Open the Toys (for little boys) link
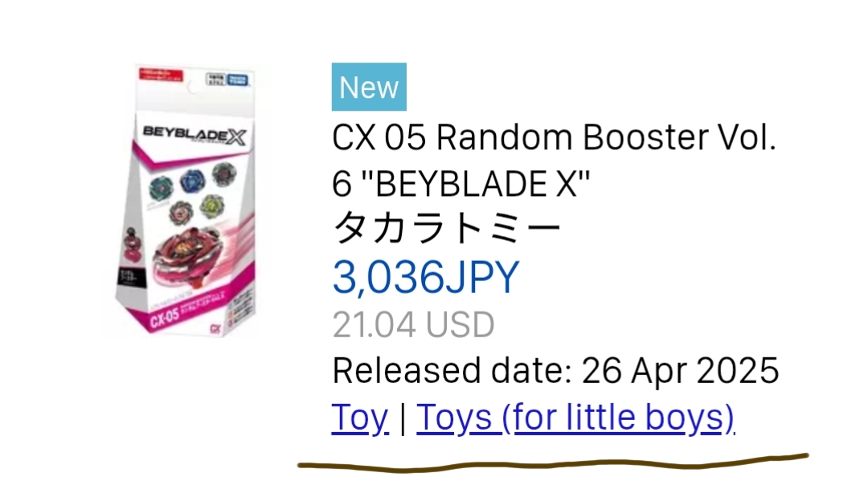Viewport: 868px width, 485px height. pyautogui.click(x=575, y=418)
